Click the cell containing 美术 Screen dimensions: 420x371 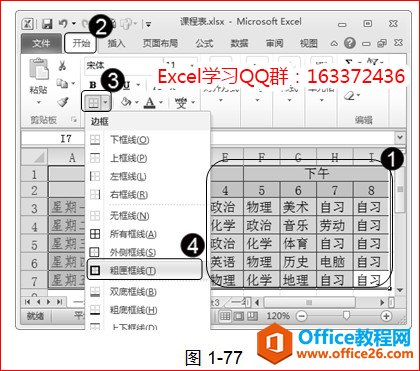(298, 208)
